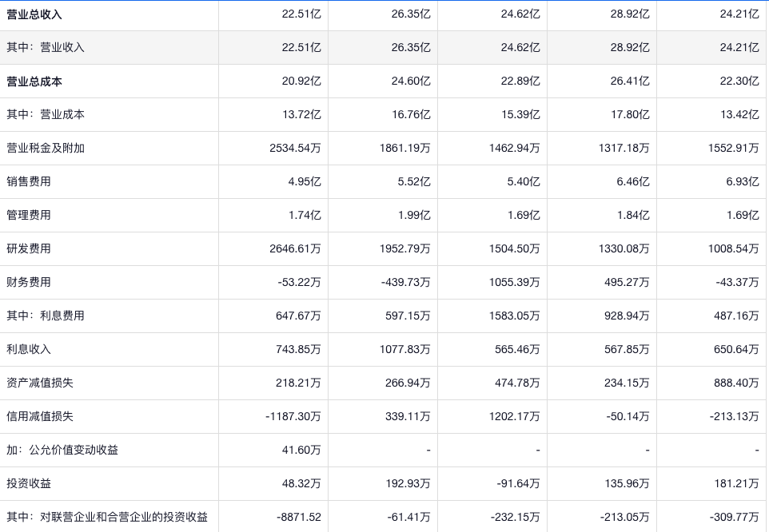Select the 加：公允价值变动收益 row label
The width and height of the screenshot is (769, 532).
point(62,451)
